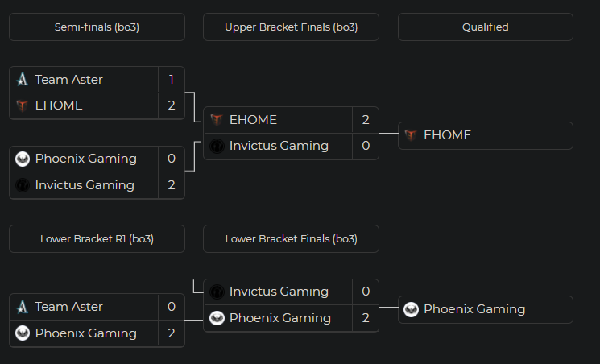Click the qualified EHOME team logo
The height and width of the screenshot is (364, 600).
coord(411,135)
